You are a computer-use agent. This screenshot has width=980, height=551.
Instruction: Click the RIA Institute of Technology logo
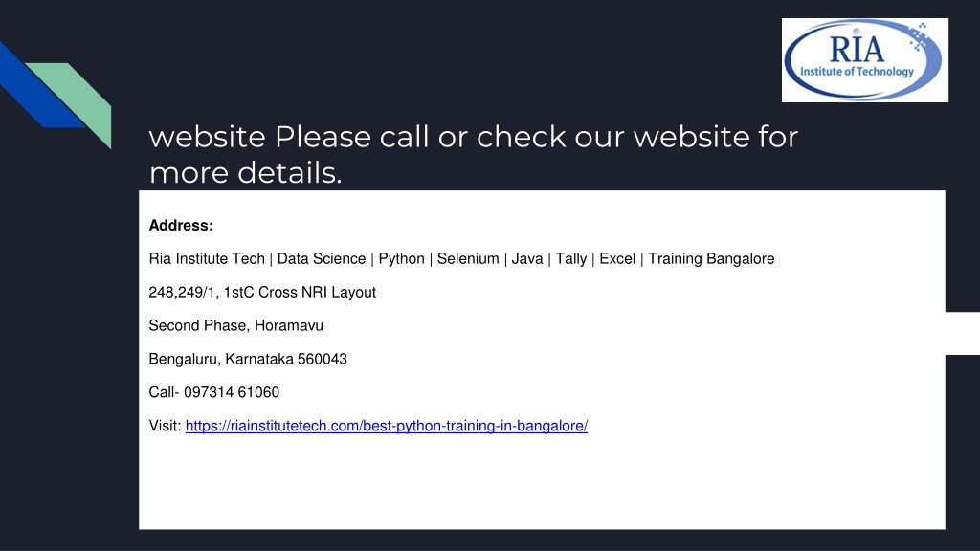click(864, 60)
